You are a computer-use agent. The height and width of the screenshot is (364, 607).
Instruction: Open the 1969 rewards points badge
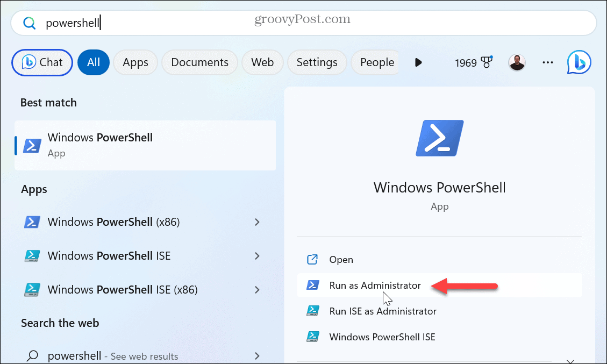pyautogui.click(x=474, y=62)
